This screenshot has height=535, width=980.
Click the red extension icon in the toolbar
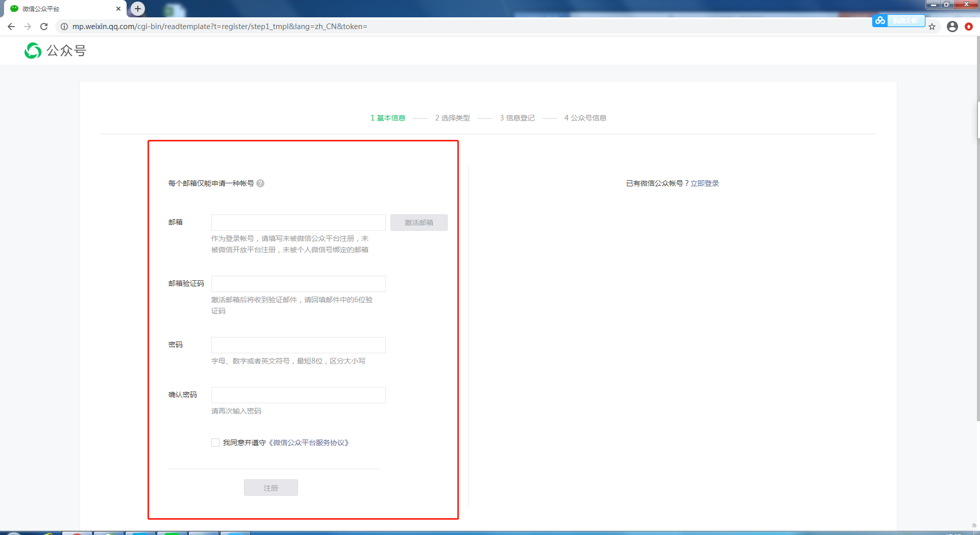[969, 27]
